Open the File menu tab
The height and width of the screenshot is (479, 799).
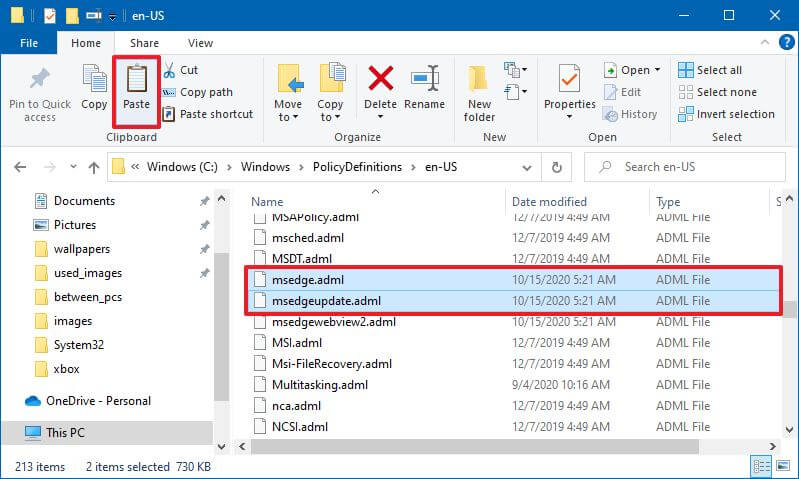point(29,43)
